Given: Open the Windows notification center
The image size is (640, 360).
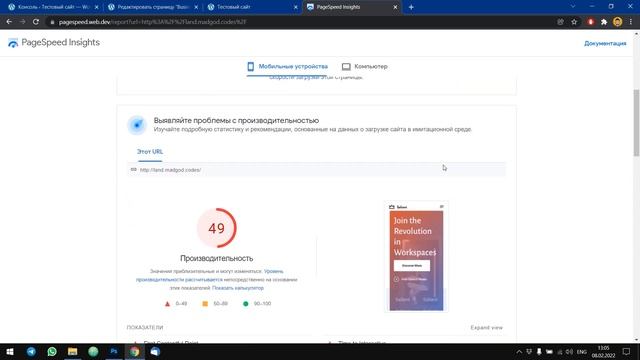Looking at the screenshot, I should point(626,352).
